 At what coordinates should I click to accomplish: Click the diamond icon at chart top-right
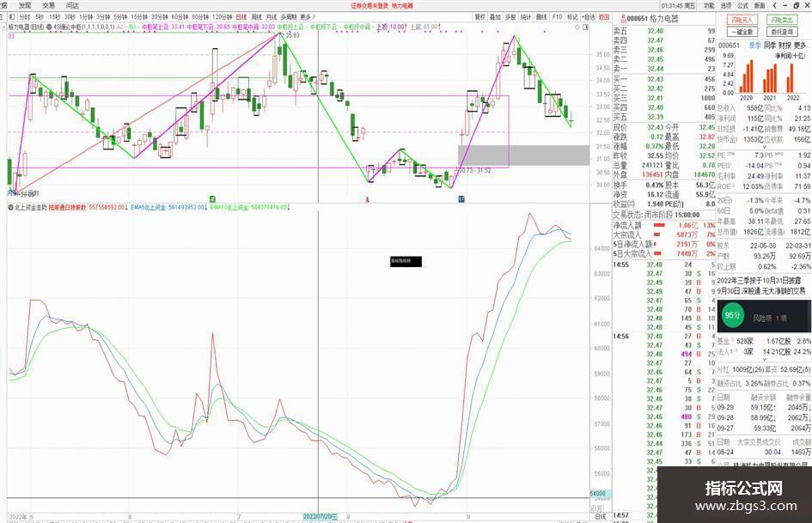[x=577, y=27]
